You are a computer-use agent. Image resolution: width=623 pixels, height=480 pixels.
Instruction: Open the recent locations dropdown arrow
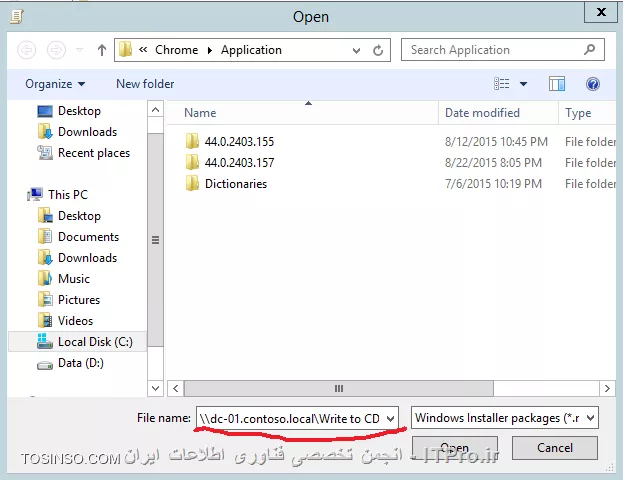pyautogui.click(x=79, y=50)
